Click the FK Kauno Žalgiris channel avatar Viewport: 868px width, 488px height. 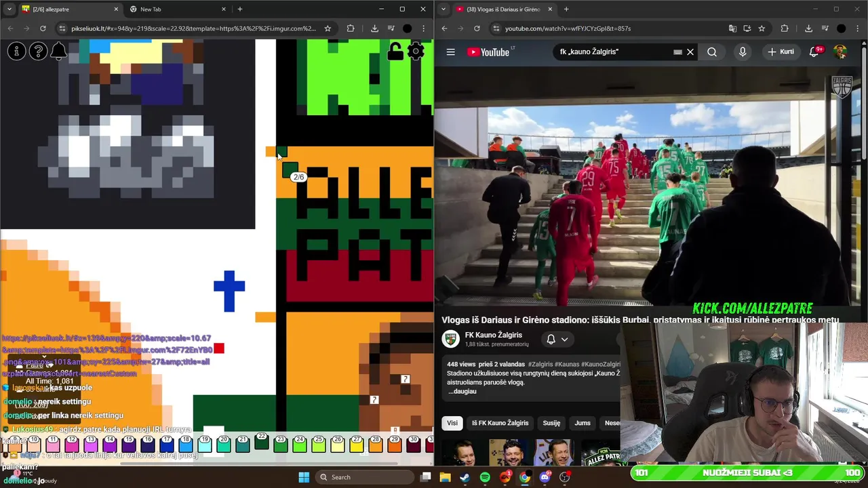click(x=451, y=339)
